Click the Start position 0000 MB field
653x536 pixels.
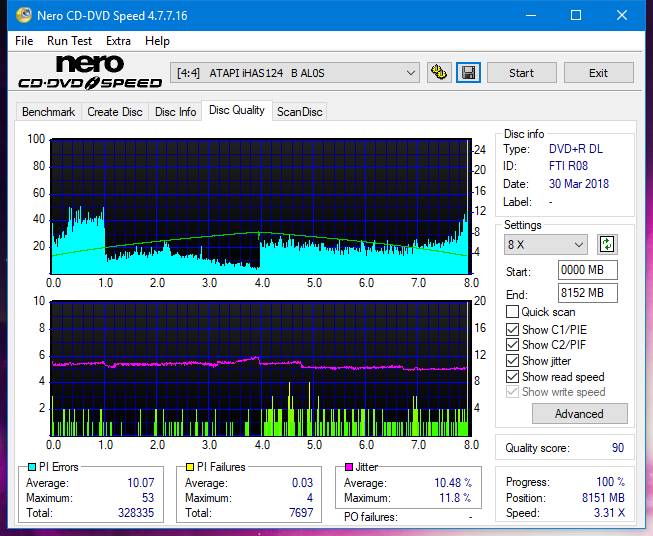click(x=587, y=270)
